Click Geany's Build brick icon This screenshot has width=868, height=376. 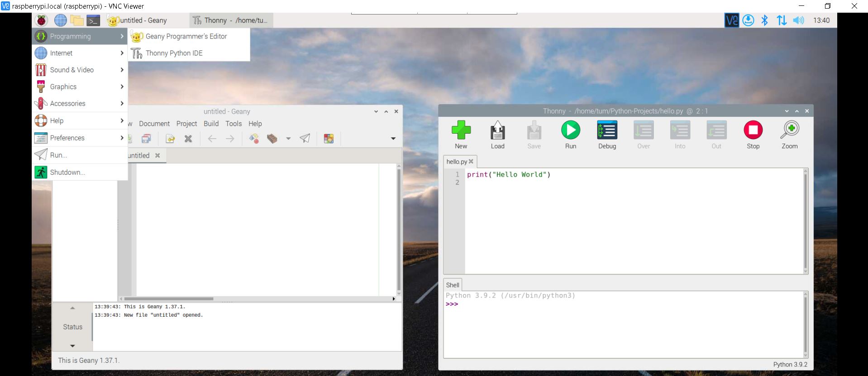point(272,139)
